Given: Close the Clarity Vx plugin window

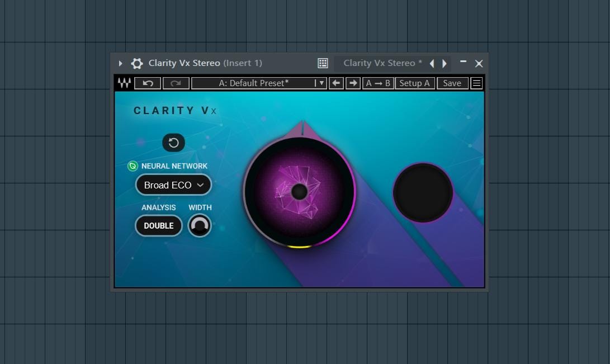Looking at the screenshot, I should coord(479,63).
